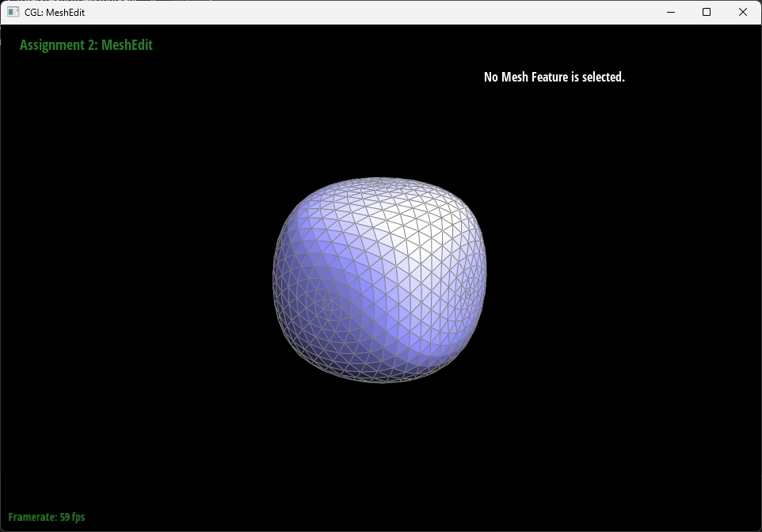Click the CGL MeshEdit app icon in title bar

coord(13,12)
